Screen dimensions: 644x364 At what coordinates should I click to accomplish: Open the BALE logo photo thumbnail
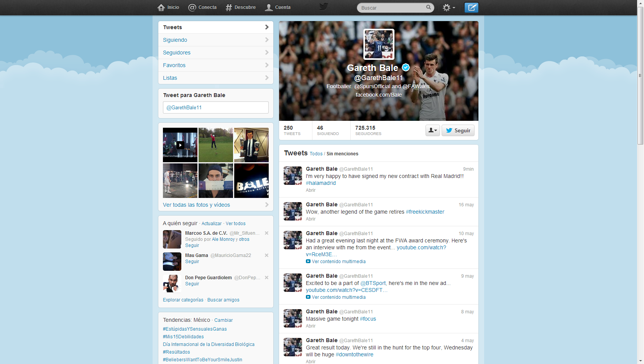251,181
